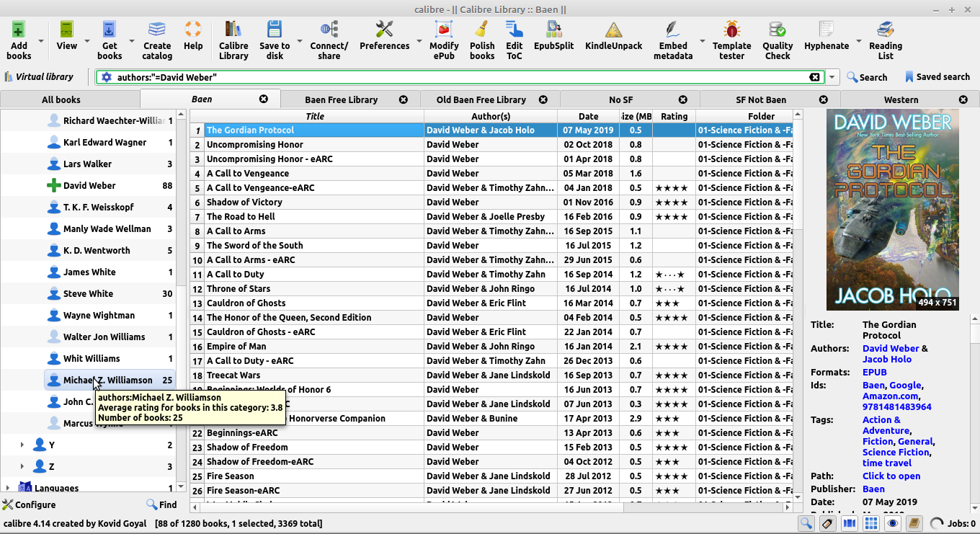980x534 pixels.
Task: Open the View book toolbar icon
Action: pos(66,30)
